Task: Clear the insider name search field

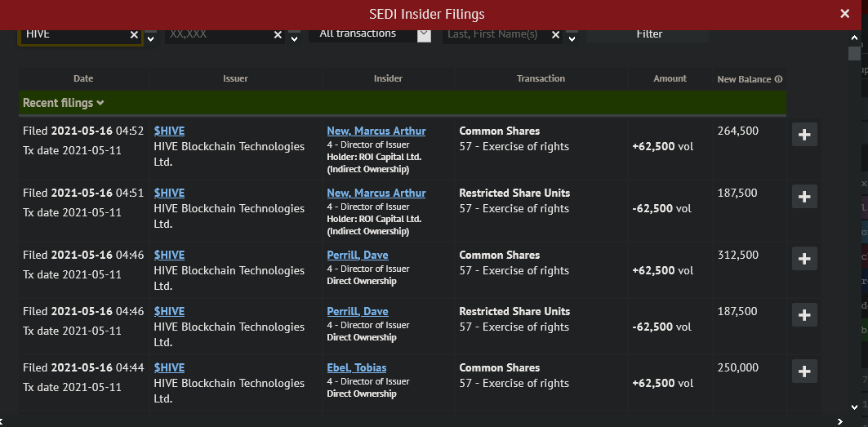Action: pos(555,35)
